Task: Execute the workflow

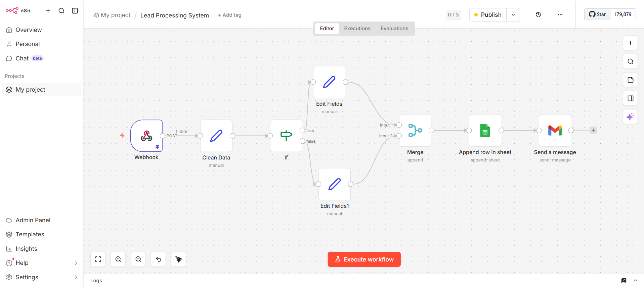Action: coord(364,259)
